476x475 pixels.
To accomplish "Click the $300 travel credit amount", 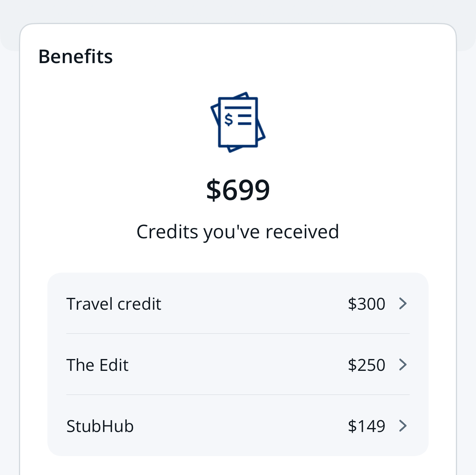I will coord(366,304).
